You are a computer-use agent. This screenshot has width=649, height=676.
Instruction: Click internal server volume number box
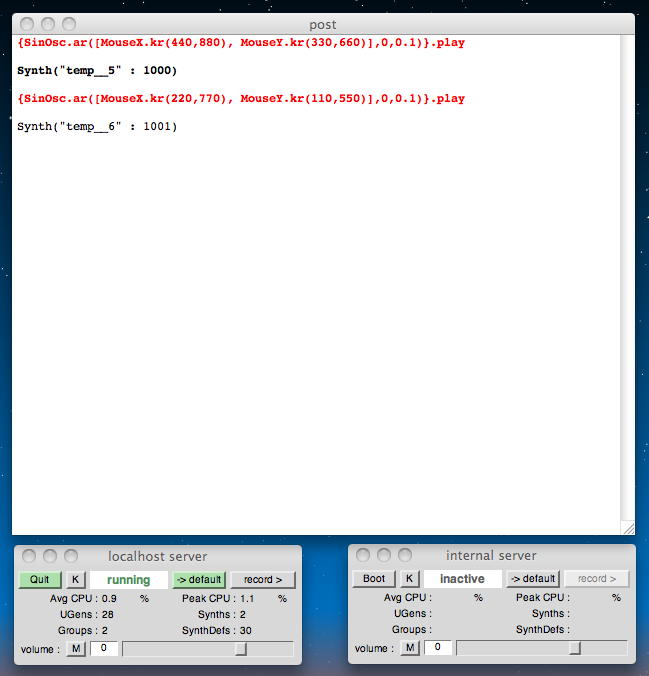(x=438, y=648)
